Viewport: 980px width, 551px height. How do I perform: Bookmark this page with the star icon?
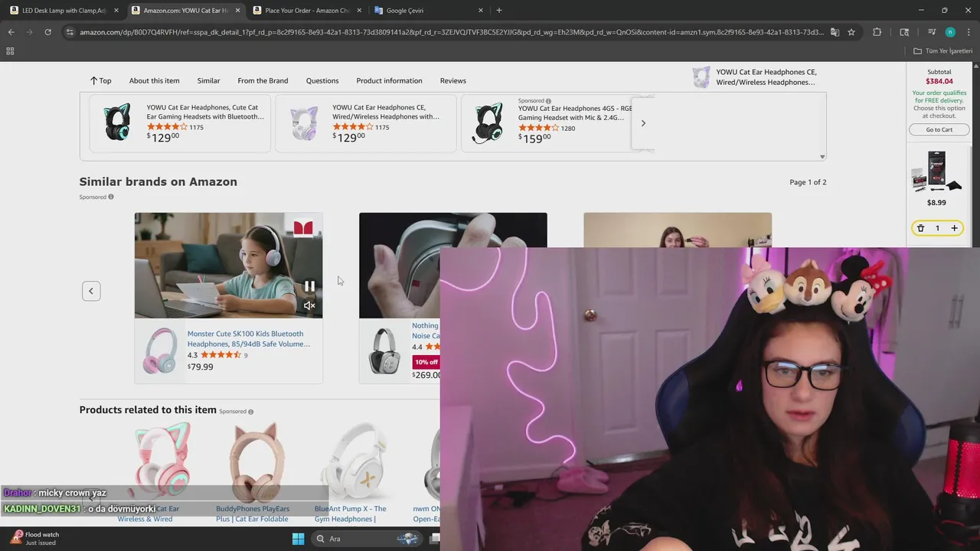pos(851,32)
